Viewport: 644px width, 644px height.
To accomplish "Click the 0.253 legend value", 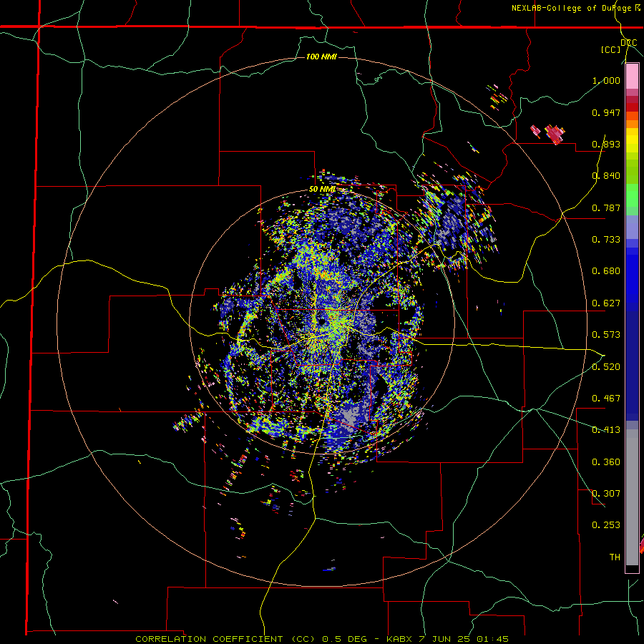I will [606, 525].
